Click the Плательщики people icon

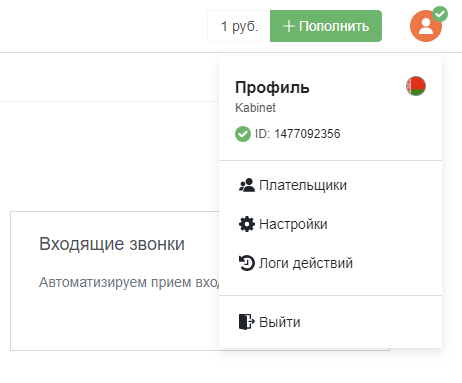[x=247, y=185]
